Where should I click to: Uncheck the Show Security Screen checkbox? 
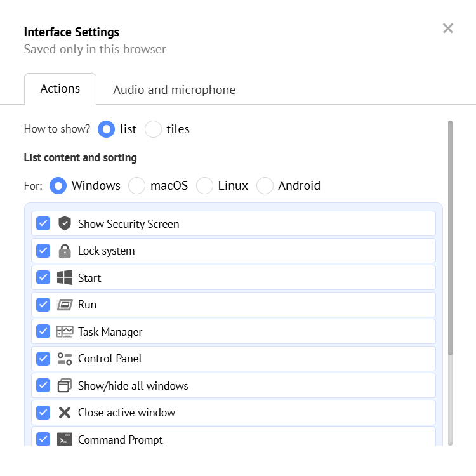43,223
